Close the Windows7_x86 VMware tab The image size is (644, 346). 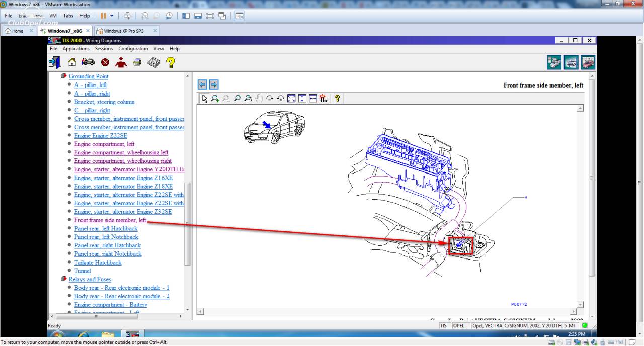tap(88, 31)
